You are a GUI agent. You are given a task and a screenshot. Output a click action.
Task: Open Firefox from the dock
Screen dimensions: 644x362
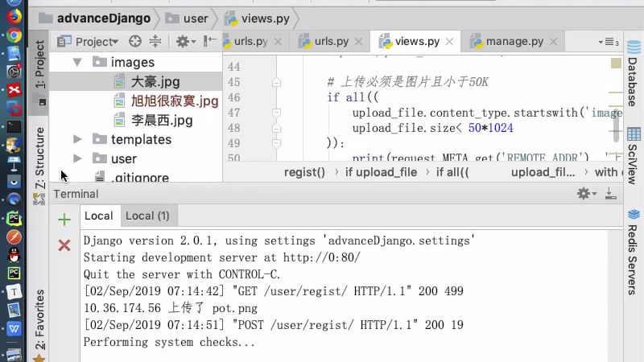[x=14, y=16]
